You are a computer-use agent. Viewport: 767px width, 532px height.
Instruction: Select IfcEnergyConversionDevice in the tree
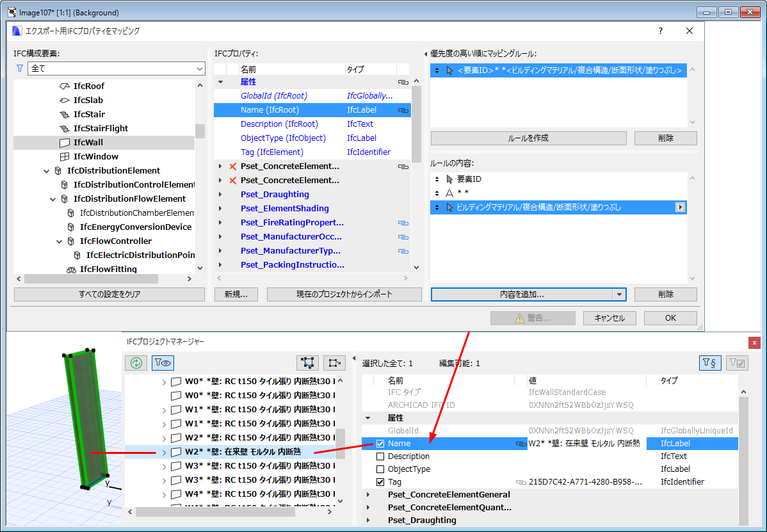136,227
